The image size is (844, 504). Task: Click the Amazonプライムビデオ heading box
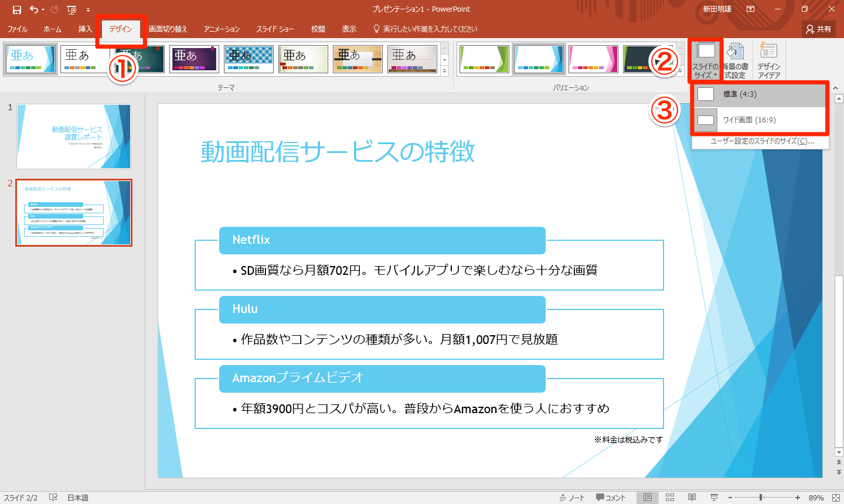click(x=382, y=379)
